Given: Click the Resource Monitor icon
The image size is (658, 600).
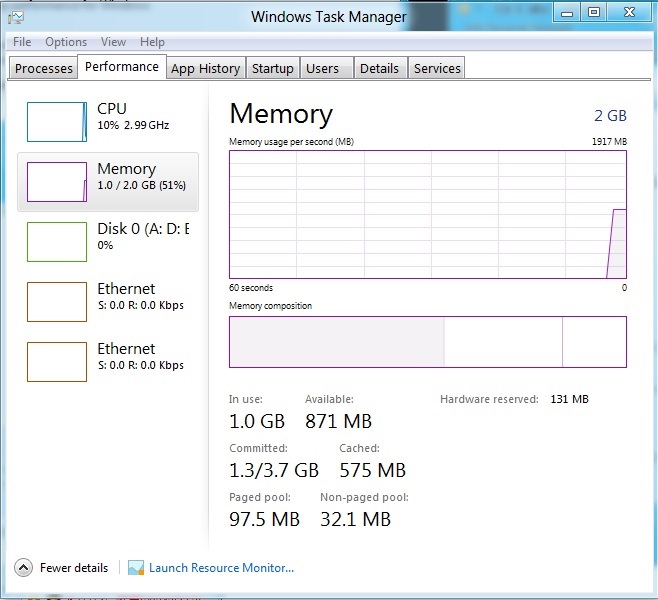Looking at the screenshot, I should [136, 568].
